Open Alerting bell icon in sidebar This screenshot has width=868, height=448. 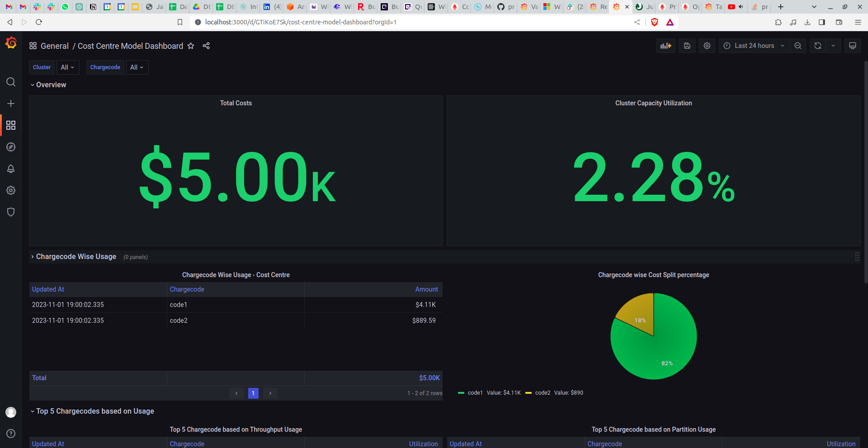[11, 169]
